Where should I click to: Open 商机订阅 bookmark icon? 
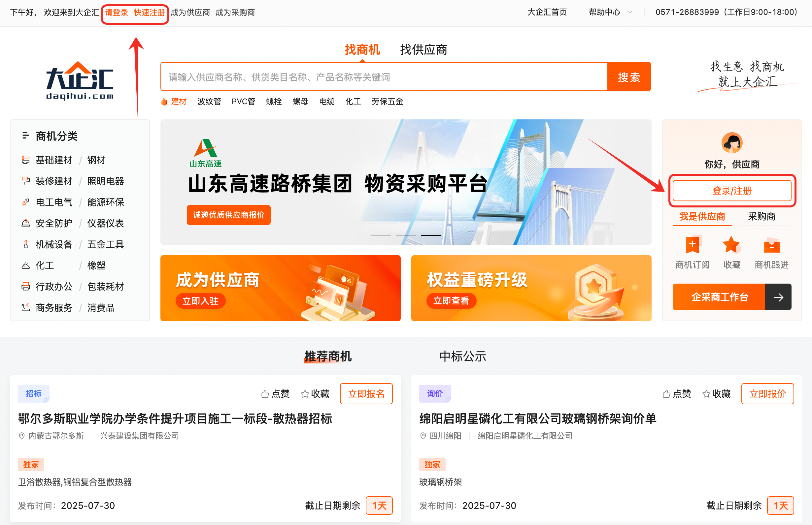(x=693, y=244)
